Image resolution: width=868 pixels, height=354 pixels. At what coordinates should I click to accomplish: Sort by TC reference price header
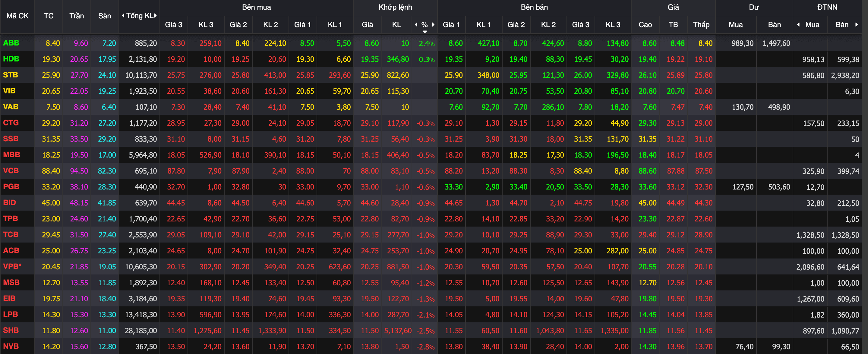pyautogui.click(x=49, y=16)
